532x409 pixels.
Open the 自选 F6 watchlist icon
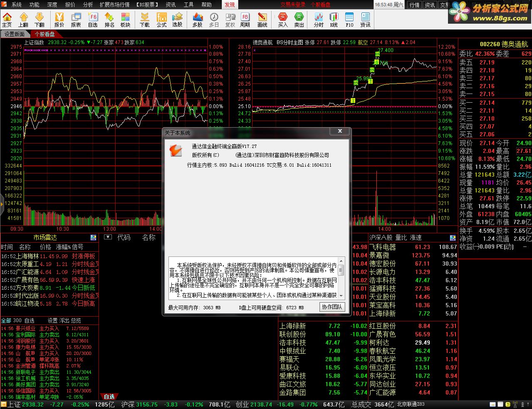tap(93, 20)
